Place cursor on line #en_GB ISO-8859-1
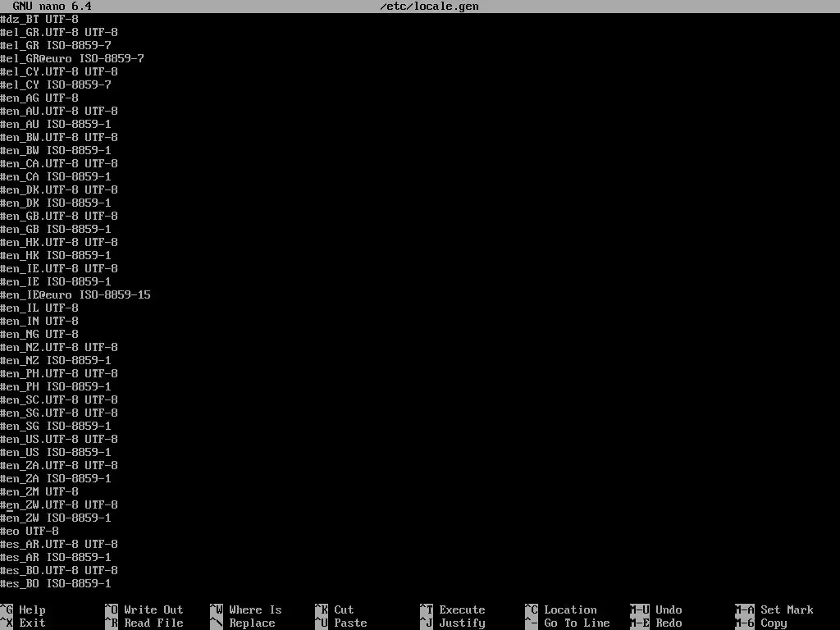The height and width of the screenshot is (630, 840). (56, 230)
